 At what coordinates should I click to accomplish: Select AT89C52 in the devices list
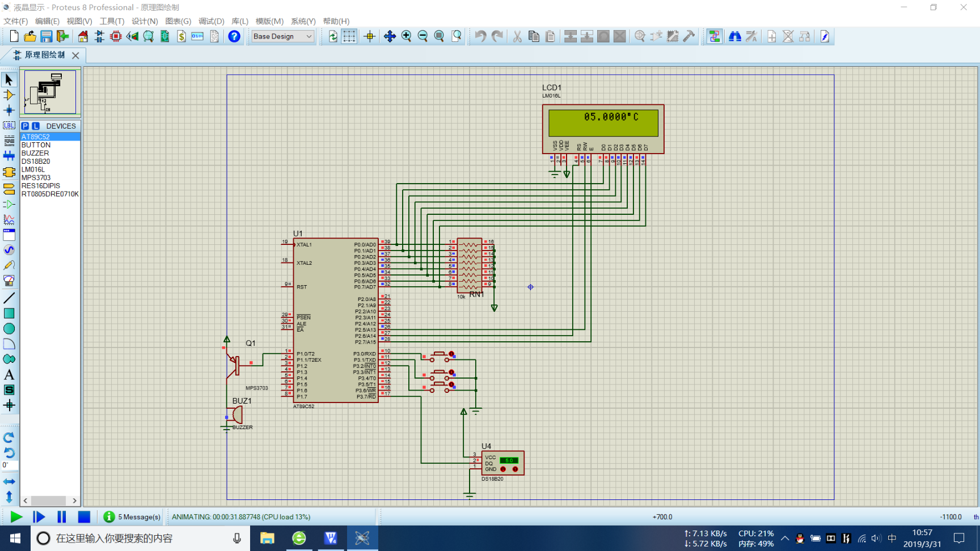50,137
